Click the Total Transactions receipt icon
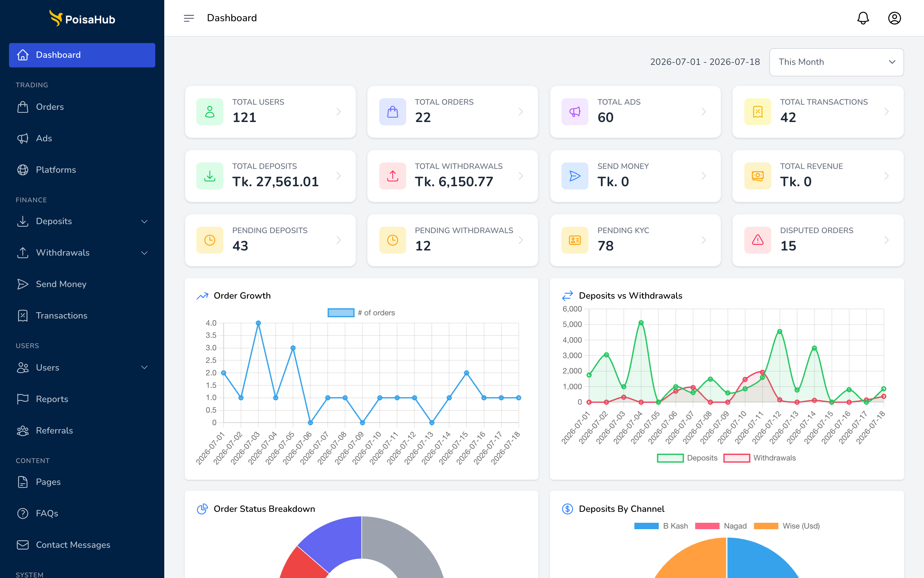Screen dimensions: 924x578 [x=757, y=112]
